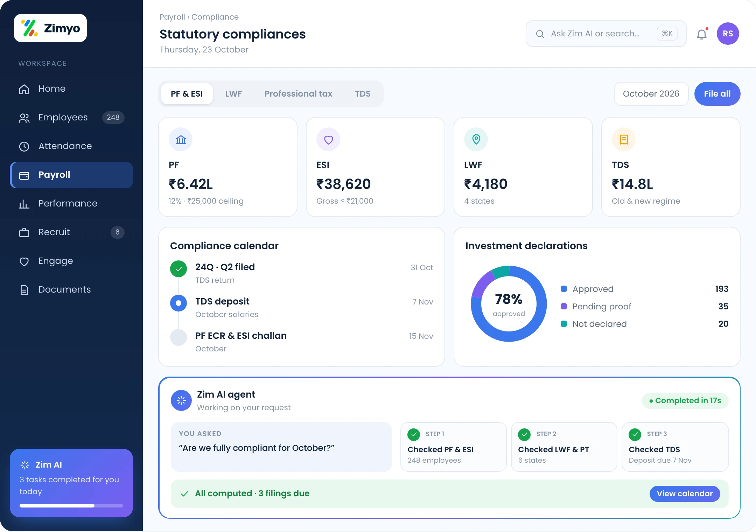
Task: Switch to TDS tab
Action: (x=363, y=94)
